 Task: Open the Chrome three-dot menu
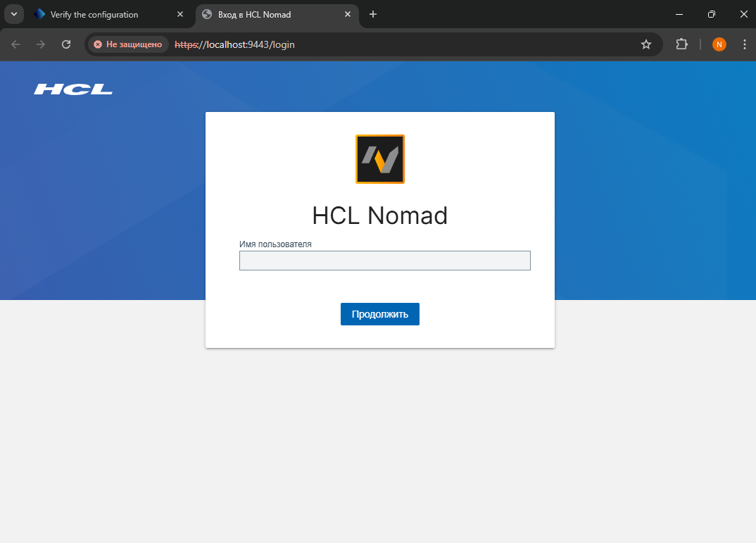point(745,44)
